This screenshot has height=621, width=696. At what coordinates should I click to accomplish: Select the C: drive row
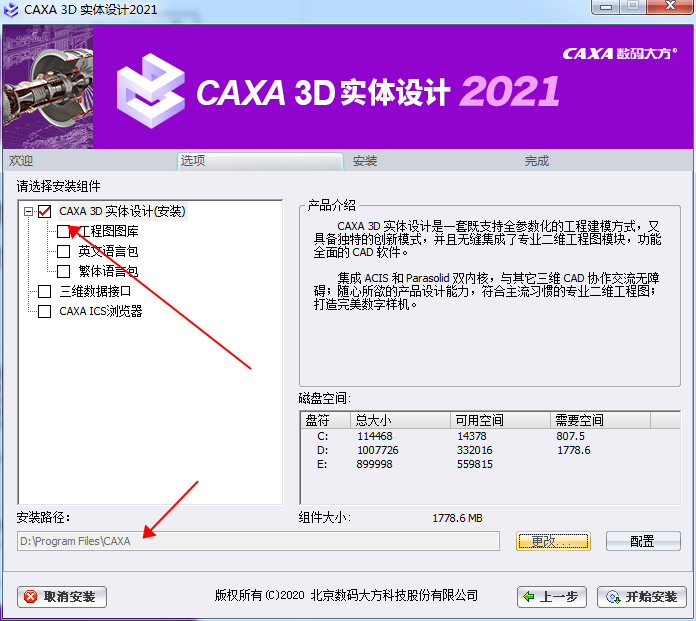(490, 436)
